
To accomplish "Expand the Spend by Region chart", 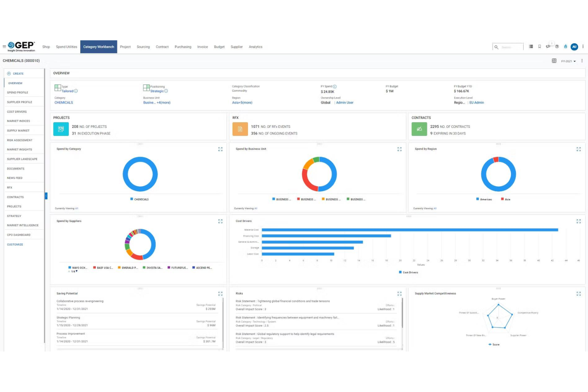I will point(578,149).
